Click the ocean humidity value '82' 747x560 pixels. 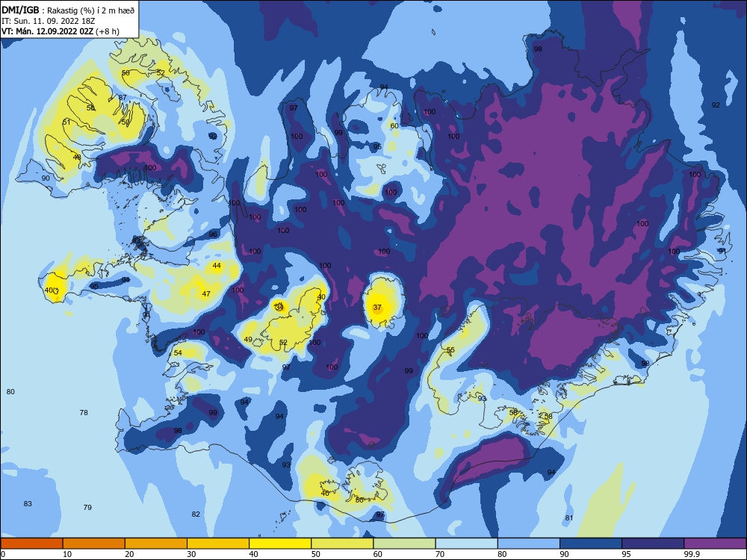pyautogui.click(x=196, y=514)
